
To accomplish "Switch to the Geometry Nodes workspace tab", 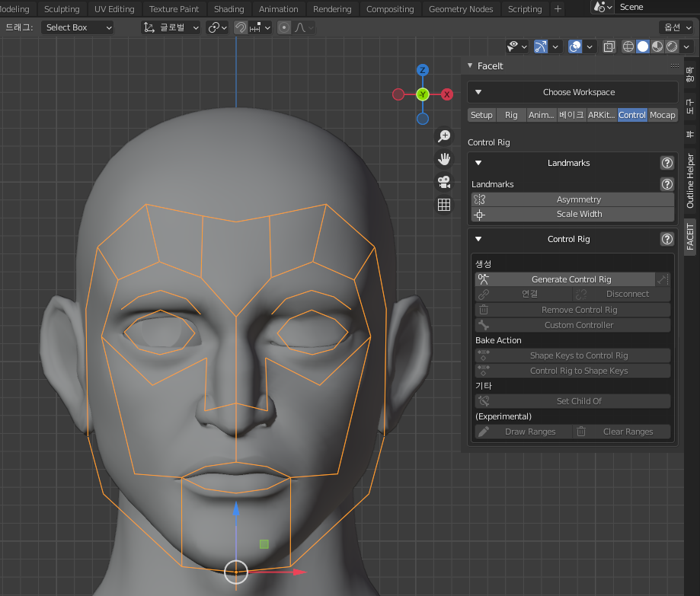I will 460,9.
